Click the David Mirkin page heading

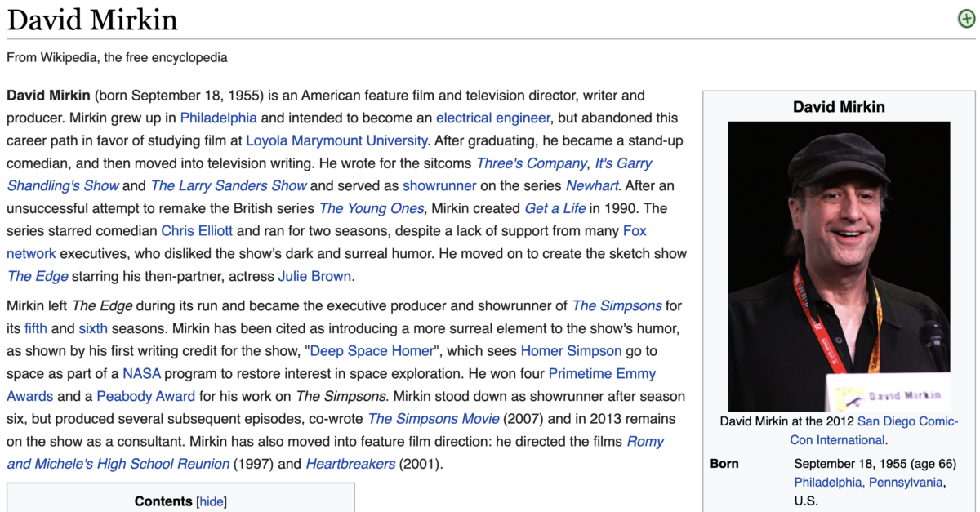(x=92, y=20)
